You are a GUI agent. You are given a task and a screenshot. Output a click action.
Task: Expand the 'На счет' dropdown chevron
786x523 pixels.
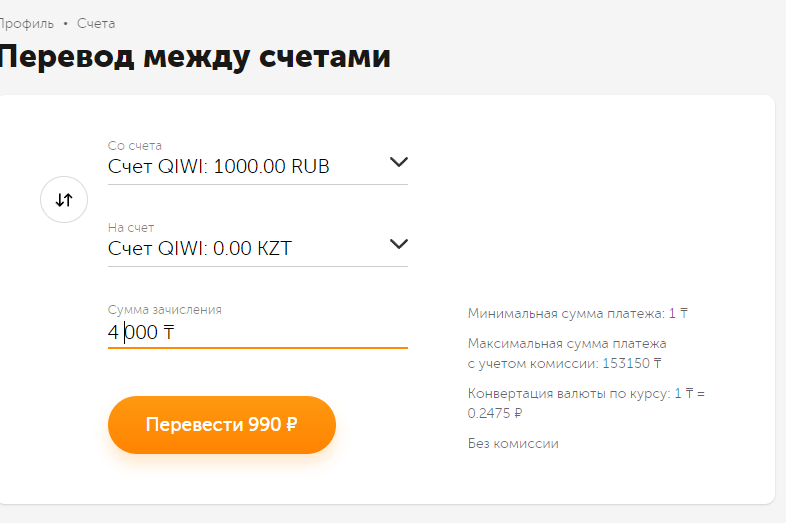click(x=398, y=244)
